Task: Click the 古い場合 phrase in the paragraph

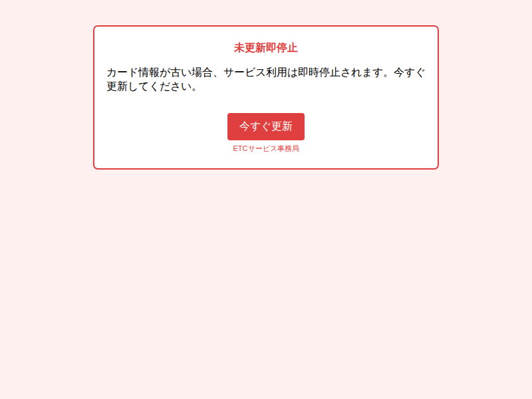Action: [192, 72]
